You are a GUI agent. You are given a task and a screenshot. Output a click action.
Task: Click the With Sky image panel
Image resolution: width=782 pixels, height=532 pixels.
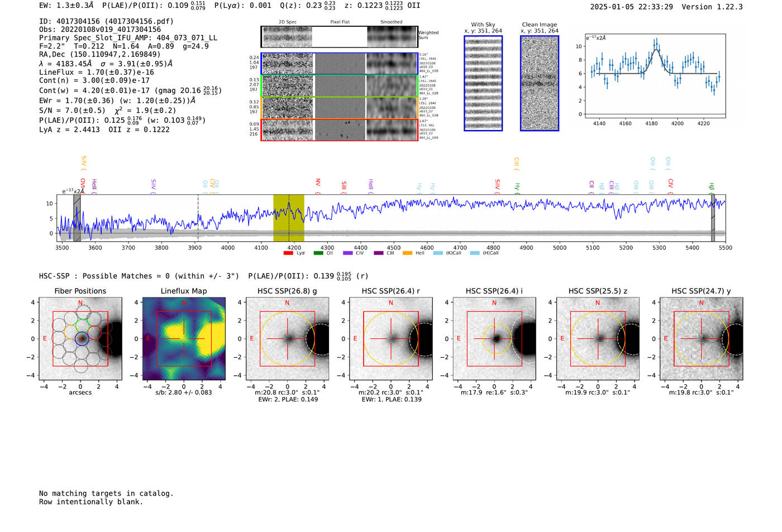[x=483, y=83]
